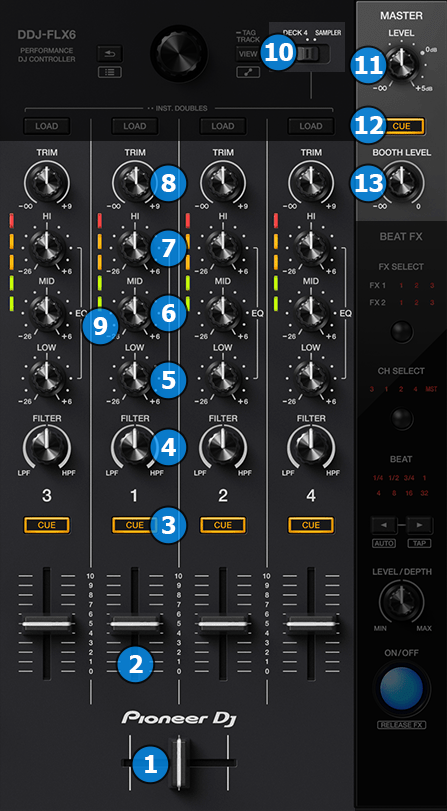Flip the DECK 4 / SAMPLER switch
447x811 pixels.
308,53
